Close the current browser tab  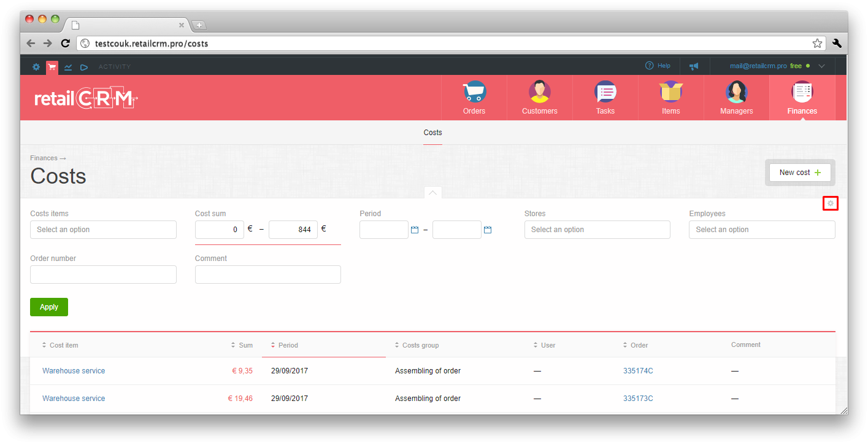(x=182, y=25)
